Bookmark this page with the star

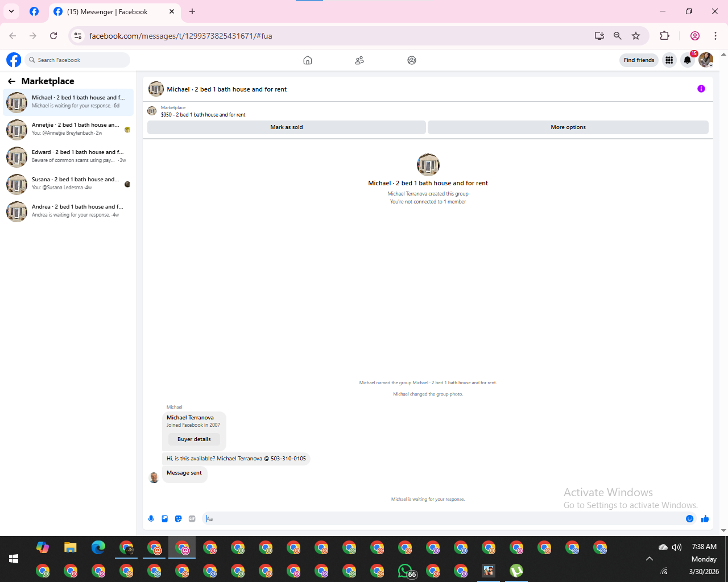pos(636,36)
